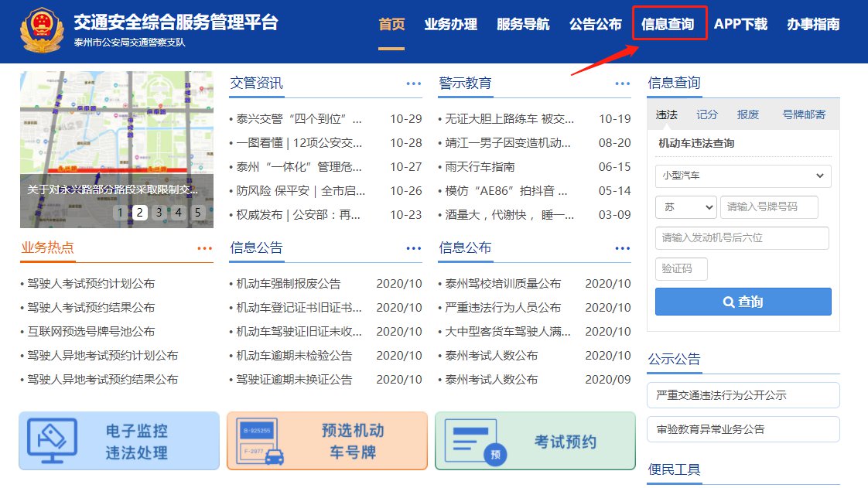Click the more dots beside 警示教育
The width and height of the screenshot is (868, 488).
point(623,84)
